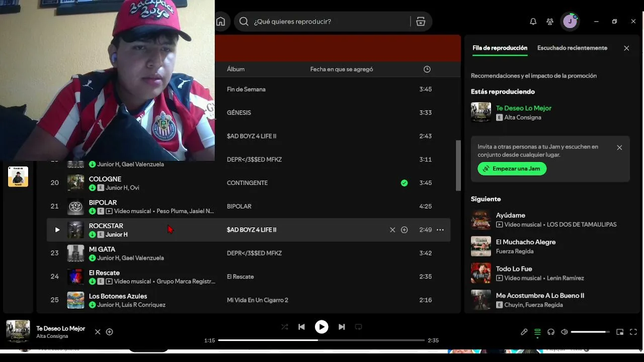644x362 pixels.
Task: Toggle shuffle playback
Action: [x=284, y=327]
